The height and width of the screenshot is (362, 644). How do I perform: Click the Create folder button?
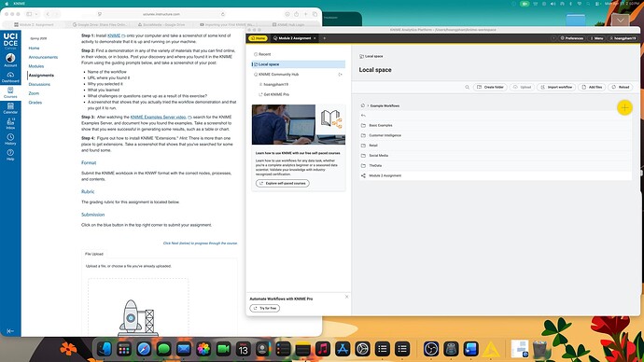click(490, 87)
